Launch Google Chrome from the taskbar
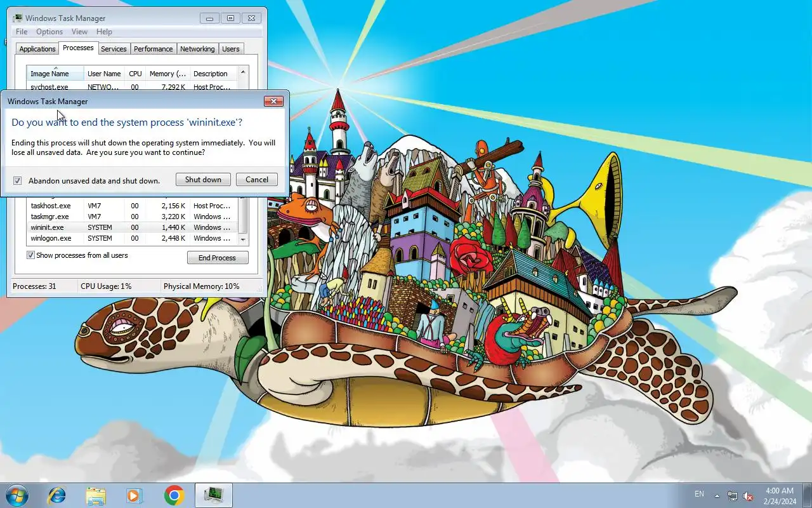 click(174, 495)
